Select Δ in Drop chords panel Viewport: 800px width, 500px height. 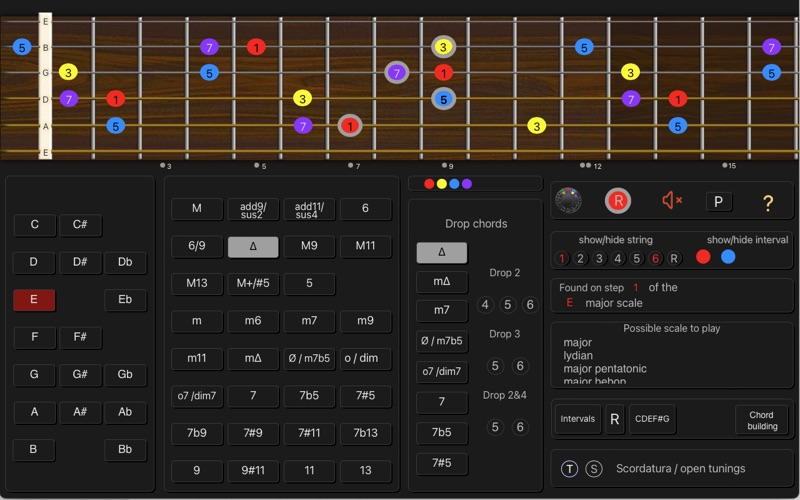tap(442, 253)
